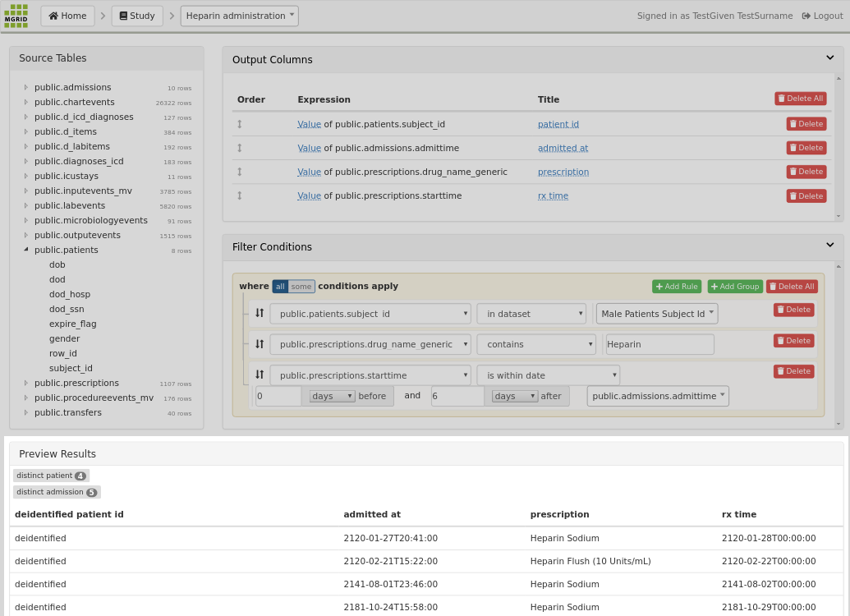Click sort handle of drug_name_generic filter rule
Image resolution: width=850 pixels, height=616 pixels.
[x=260, y=344]
